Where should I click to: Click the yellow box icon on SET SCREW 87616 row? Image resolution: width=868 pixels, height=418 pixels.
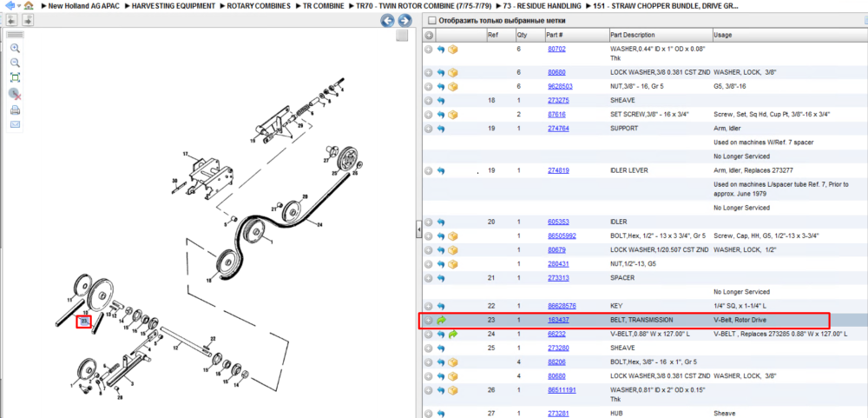453,115
